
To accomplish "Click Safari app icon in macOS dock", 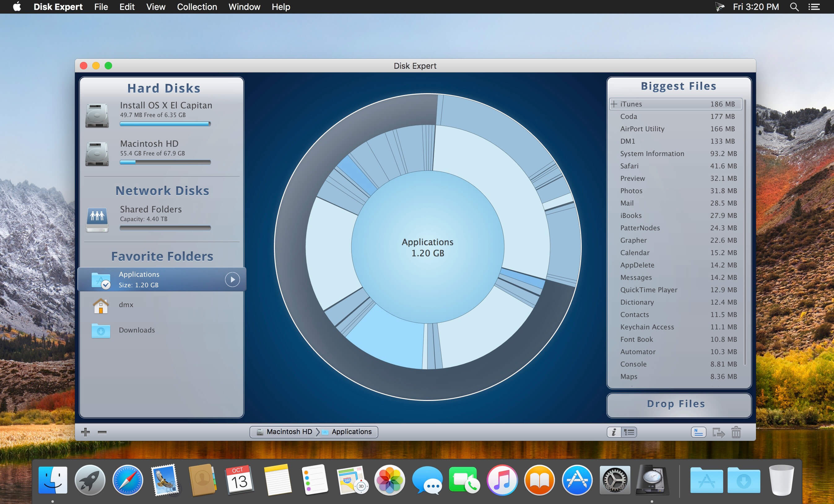I will (x=128, y=480).
